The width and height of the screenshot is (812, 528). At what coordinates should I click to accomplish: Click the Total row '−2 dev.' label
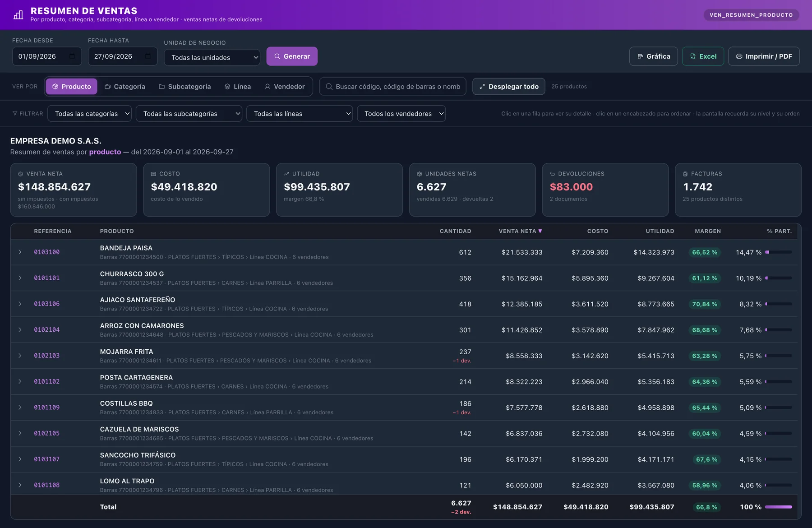tap(461, 512)
